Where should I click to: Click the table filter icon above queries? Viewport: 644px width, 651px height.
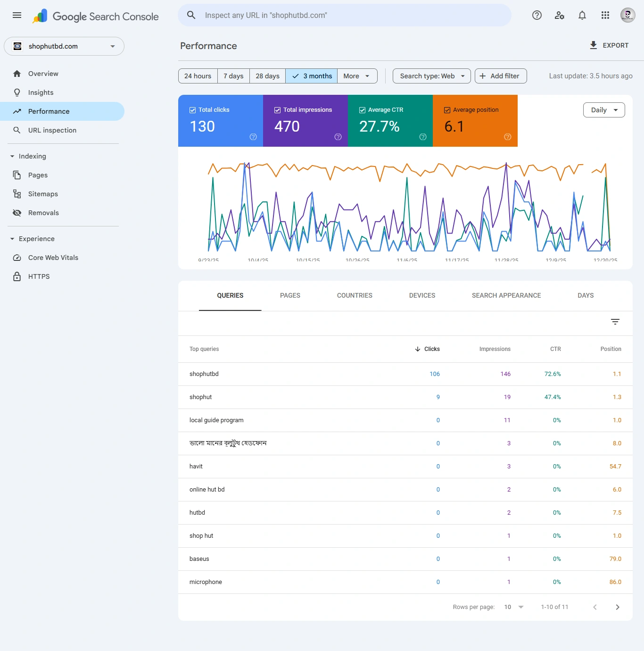(615, 322)
